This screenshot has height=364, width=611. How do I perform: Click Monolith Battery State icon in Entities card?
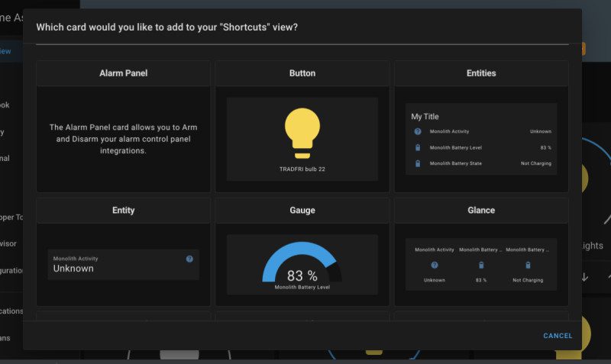(418, 163)
